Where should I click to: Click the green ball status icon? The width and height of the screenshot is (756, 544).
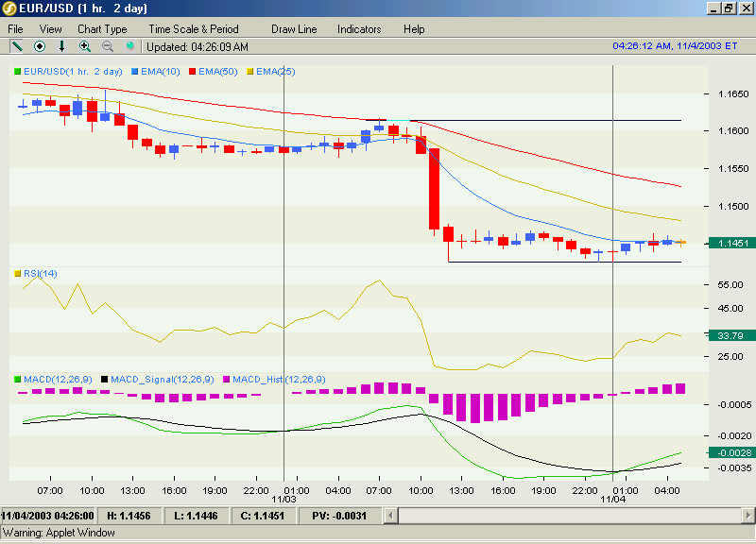(129, 45)
